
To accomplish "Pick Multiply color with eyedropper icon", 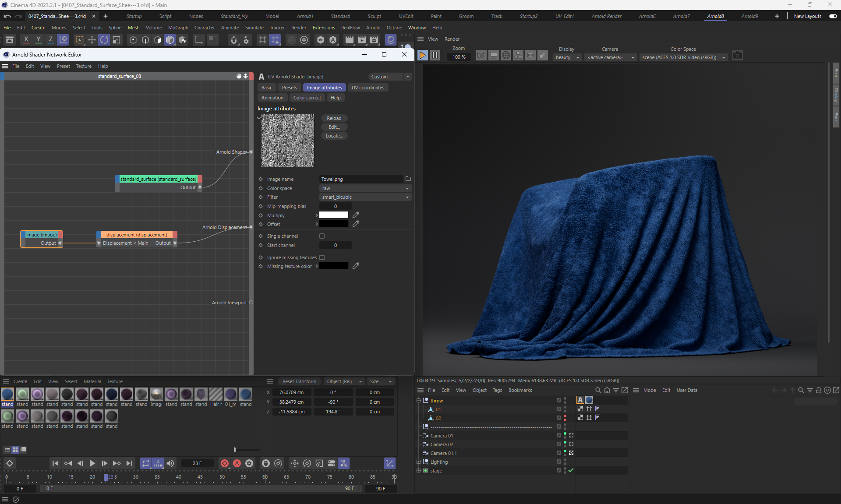I will (x=356, y=215).
